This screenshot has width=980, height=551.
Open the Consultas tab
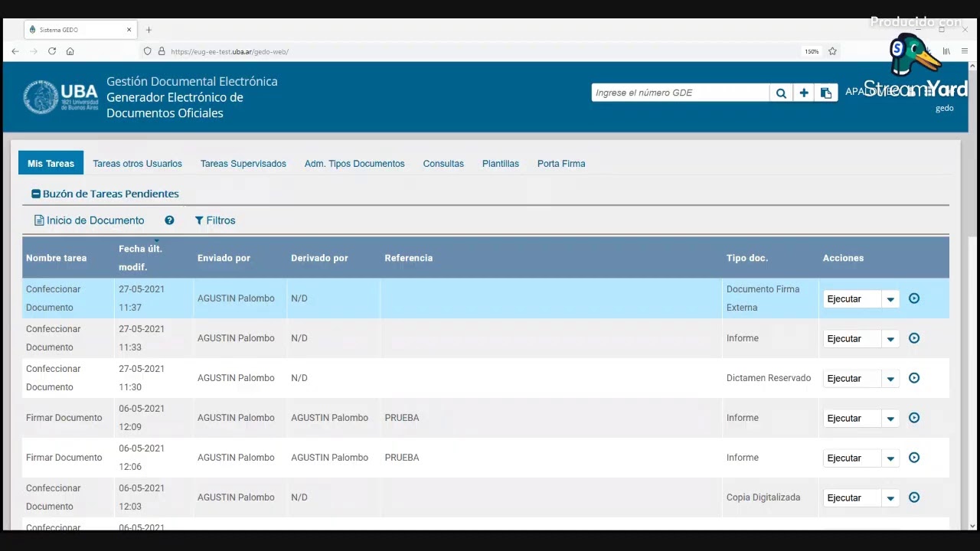[443, 164]
